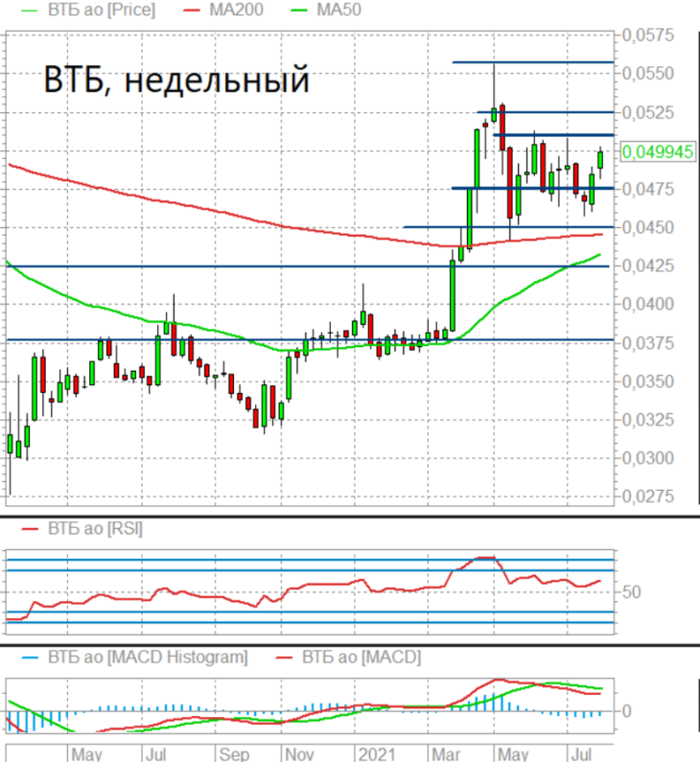
Task: Click the chart title 'ВТБ, недельный'
Action: pyautogui.click(x=176, y=80)
